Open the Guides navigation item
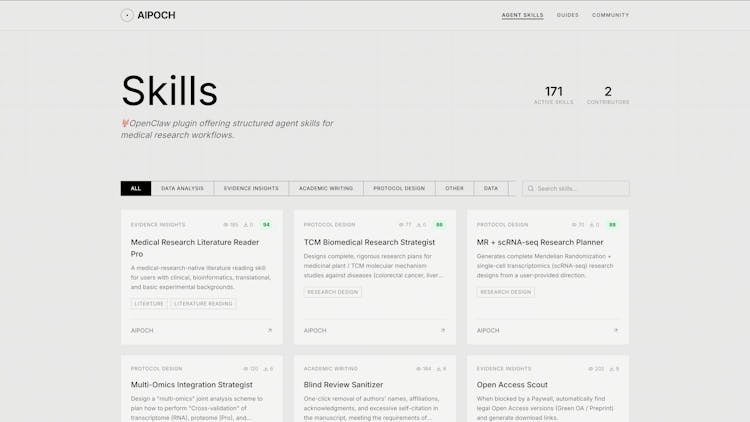750x422 pixels. (x=567, y=15)
